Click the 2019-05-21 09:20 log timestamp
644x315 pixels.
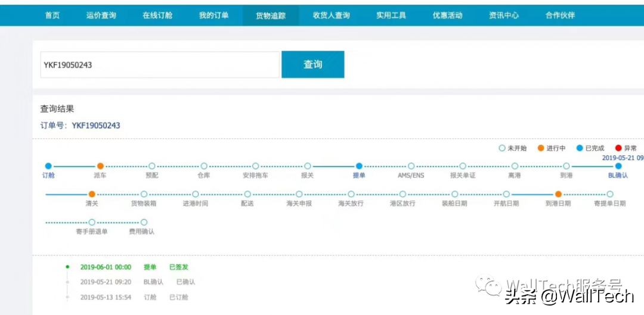[106, 282]
